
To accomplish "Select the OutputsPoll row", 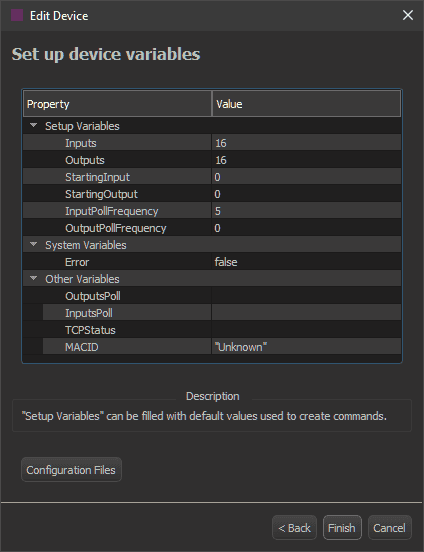I will [x=212, y=296].
